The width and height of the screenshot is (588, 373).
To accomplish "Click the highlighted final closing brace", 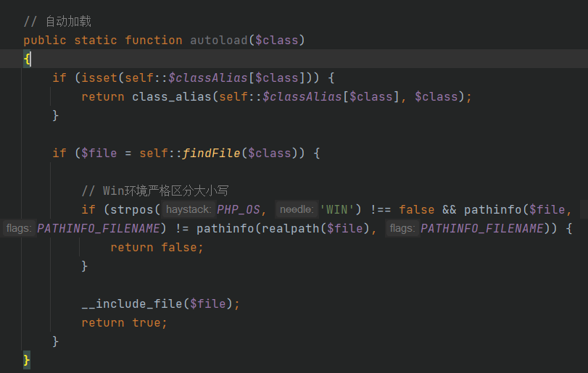I will pos(27,360).
